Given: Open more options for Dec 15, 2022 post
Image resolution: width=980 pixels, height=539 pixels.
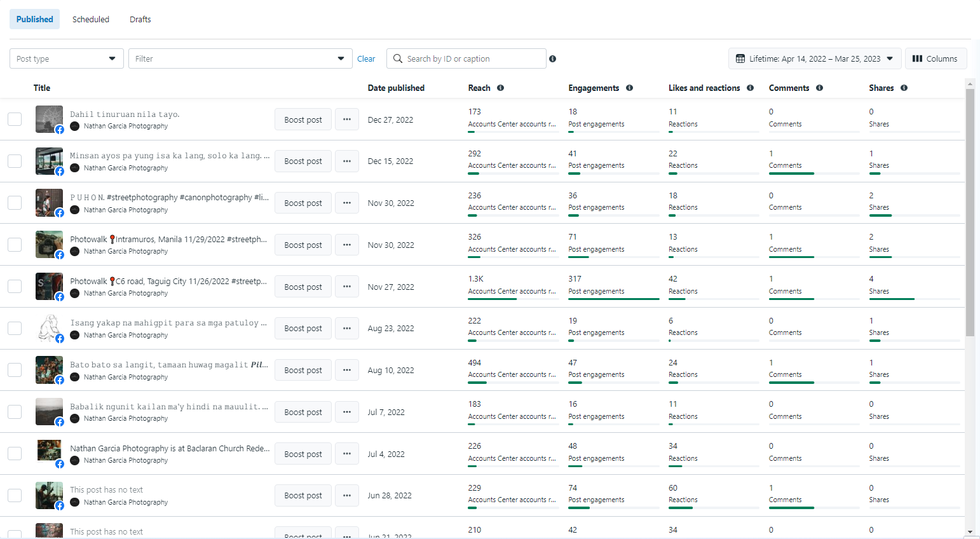Looking at the screenshot, I should [347, 161].
